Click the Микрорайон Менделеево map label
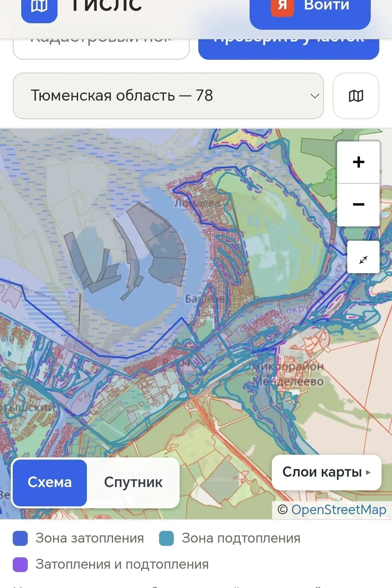 pos(288,374)
